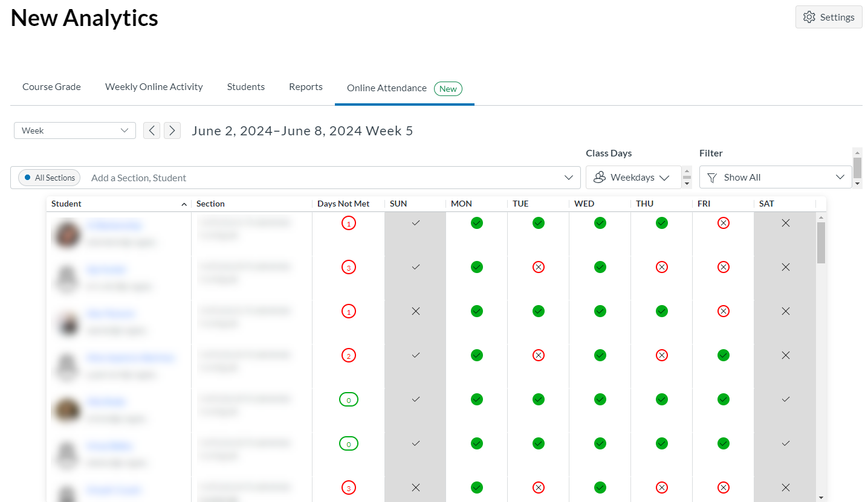Click the attendance table vertical scrollbar
The image size is (868, 502).
click(820, 243)
